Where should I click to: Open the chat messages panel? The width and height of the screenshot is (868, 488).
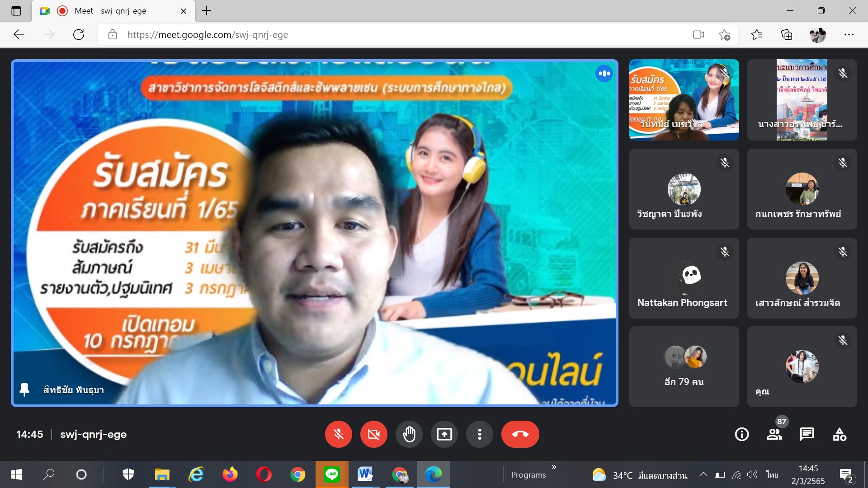point(807,434)
